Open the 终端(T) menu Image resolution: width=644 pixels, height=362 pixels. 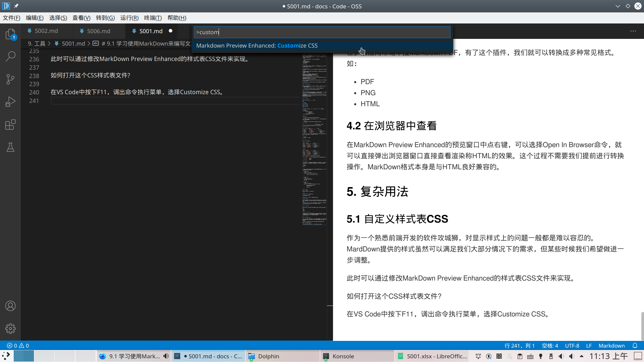coord(153,18)
